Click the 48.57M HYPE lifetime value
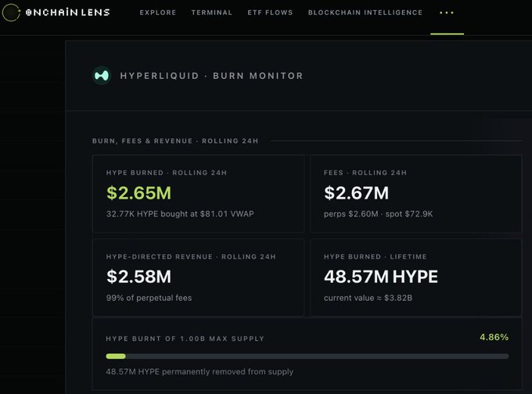532x394 pixels. 381,276
